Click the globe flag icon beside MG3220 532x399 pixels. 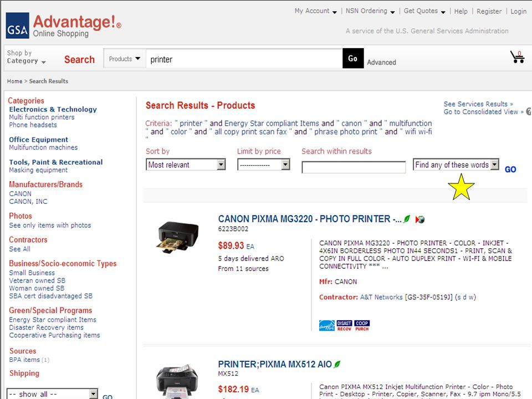point(420,219)
